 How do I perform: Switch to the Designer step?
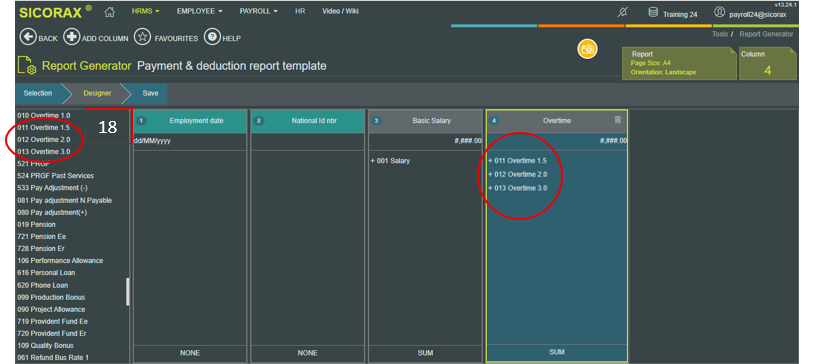pyautogui.click(x=97, y=93)
